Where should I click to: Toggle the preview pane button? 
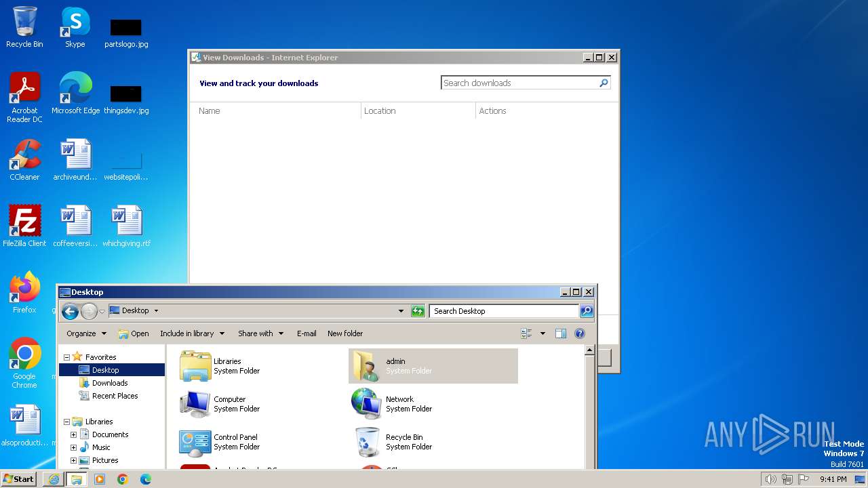(x=560, y=333)
